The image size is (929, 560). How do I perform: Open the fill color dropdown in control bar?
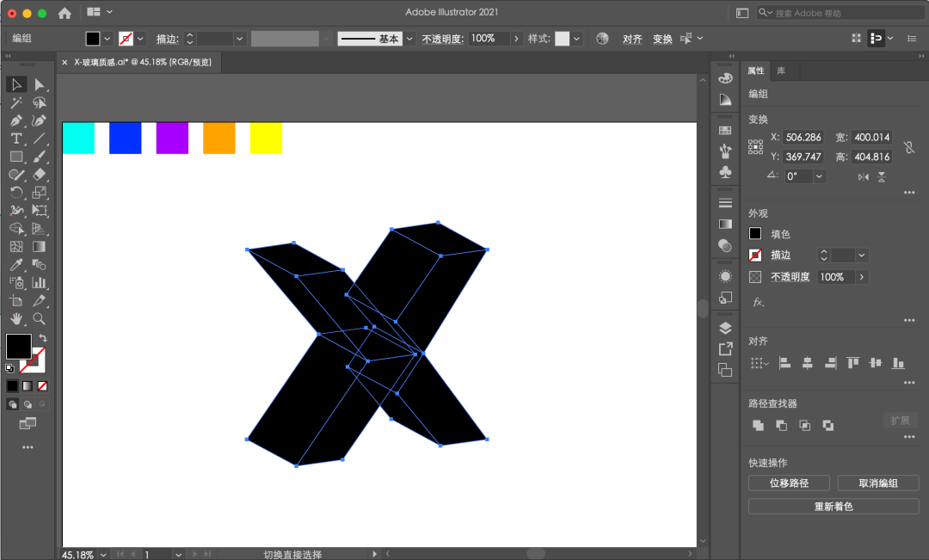point(108,39)
